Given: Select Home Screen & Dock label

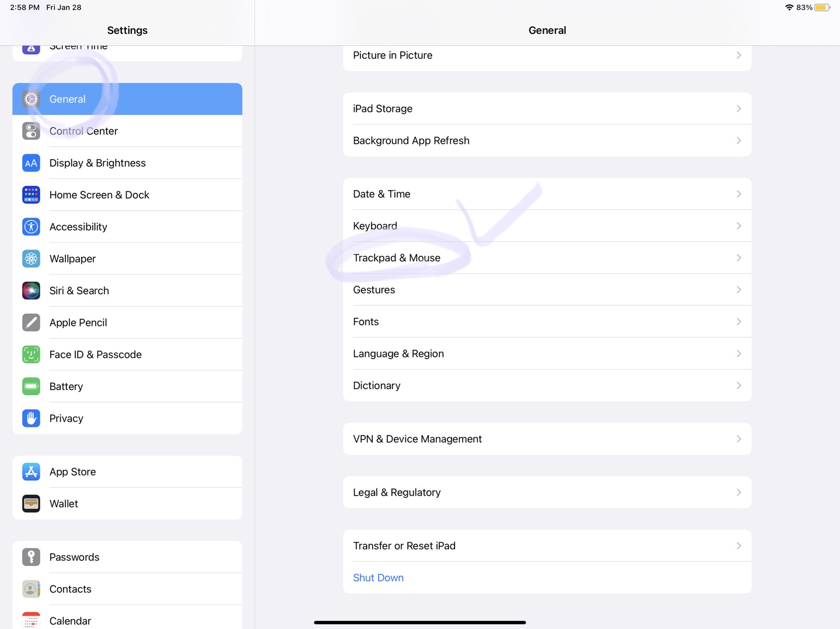Looking at the screenshot, I should click(x=99, y=195).
